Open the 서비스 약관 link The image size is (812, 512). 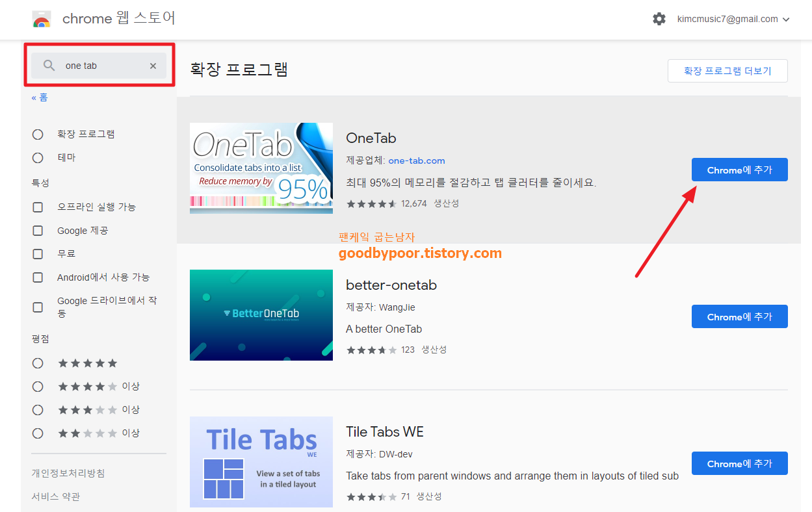pyautogui.click(x=56, y=496)
